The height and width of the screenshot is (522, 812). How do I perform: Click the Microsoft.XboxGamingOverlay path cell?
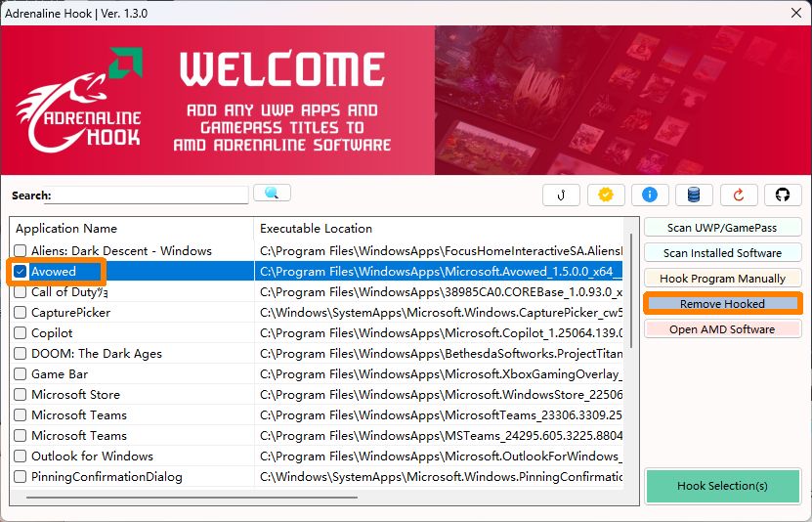pos(439,373)
